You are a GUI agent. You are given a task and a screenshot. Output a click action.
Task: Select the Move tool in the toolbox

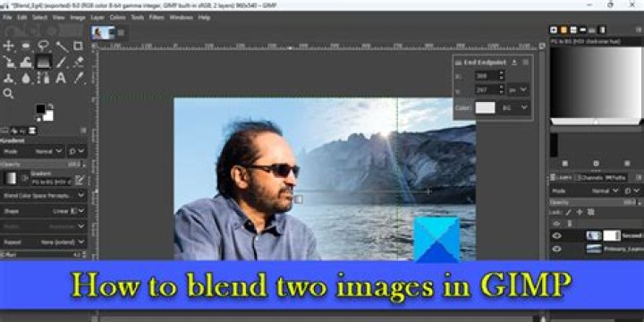coord(9,46)
